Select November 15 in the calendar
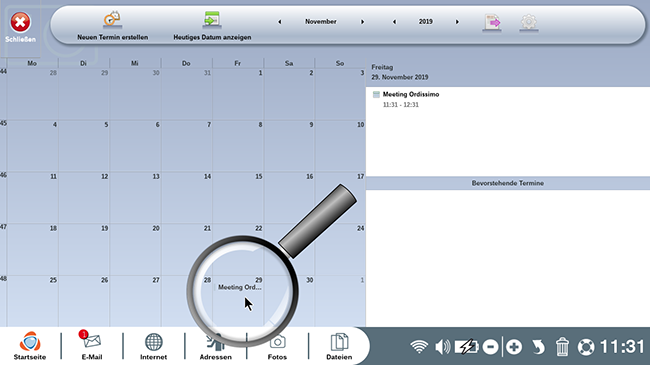650x365 pixels. point(238,197)
